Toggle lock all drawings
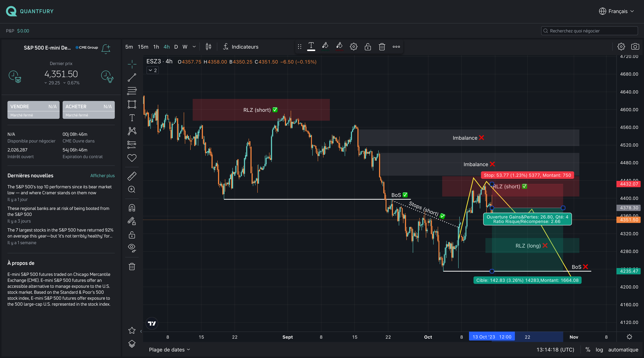The height and width of the screenshot is (358, 644). (x=132, y=235)
